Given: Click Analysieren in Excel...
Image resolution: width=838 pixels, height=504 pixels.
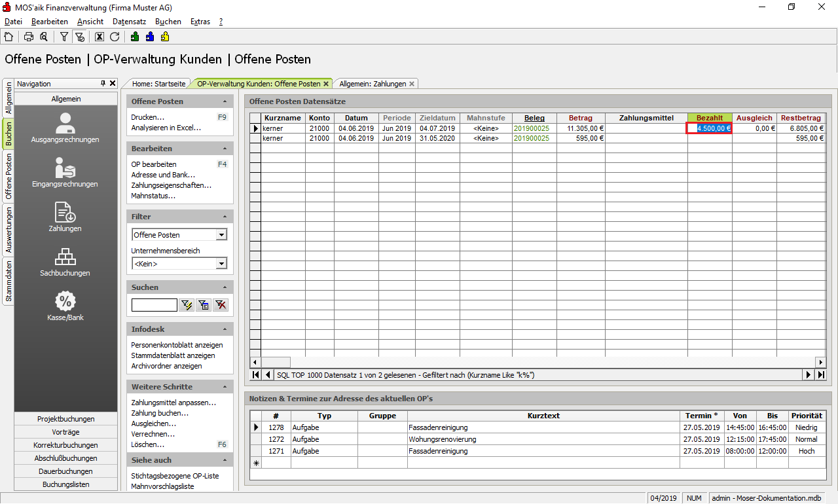Looking at the screenshot, I should pyautogui.click(x=166, y=128).
